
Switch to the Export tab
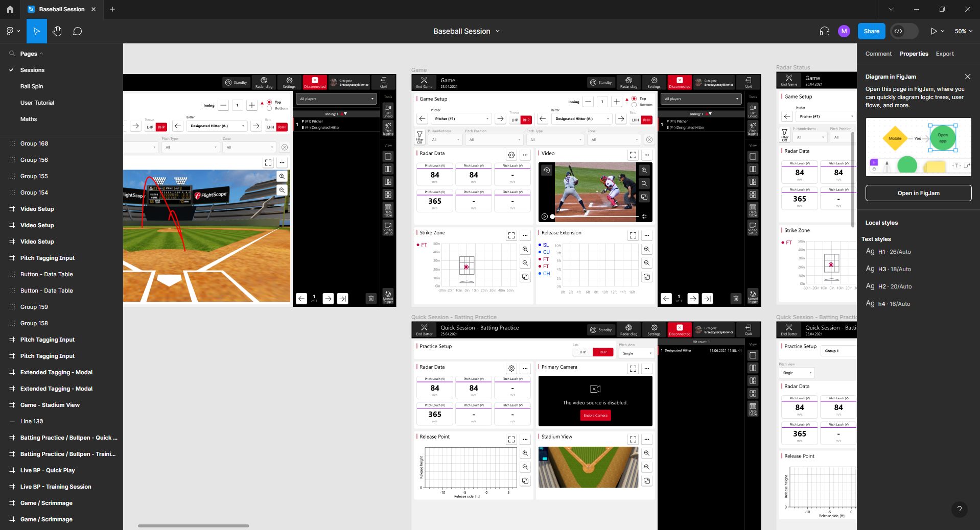point(944,54)
